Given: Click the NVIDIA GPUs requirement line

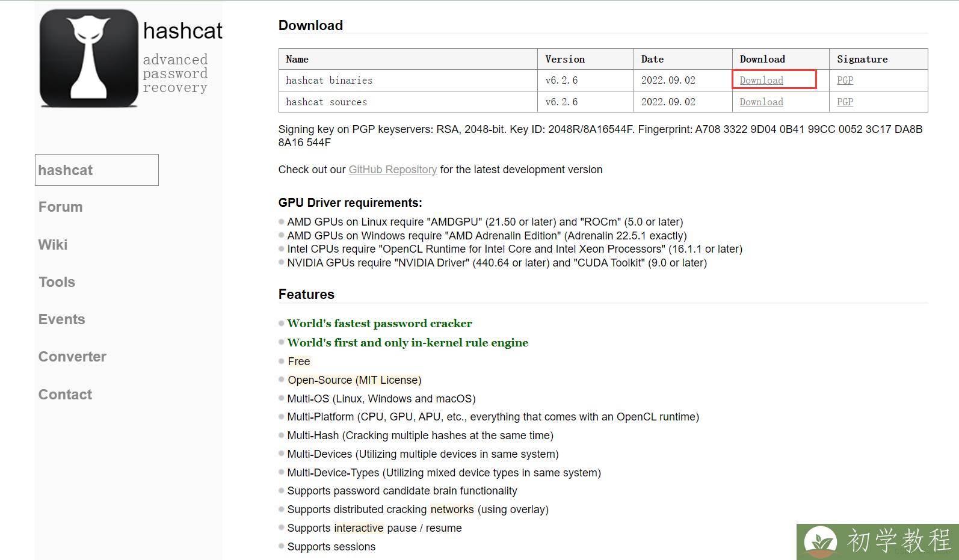Looking at the screenshot, I should click(x=497, y=263).
